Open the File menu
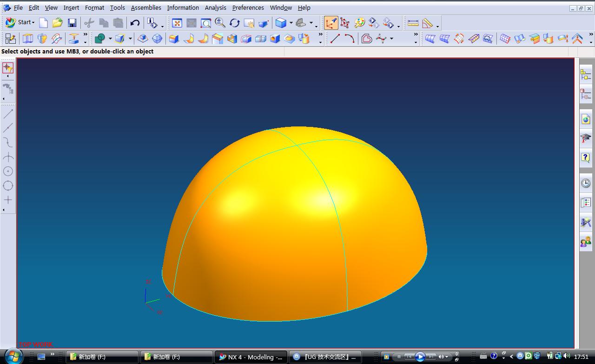The height and width of the screenshot is (364, 595). tap(18, 7)
